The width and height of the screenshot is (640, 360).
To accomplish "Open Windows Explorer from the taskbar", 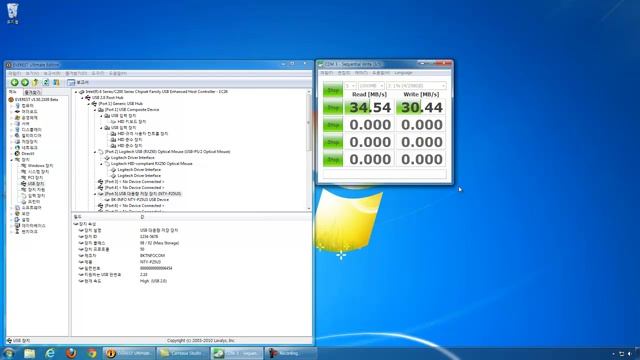I will pyautogui.click(x=29, y=353).
